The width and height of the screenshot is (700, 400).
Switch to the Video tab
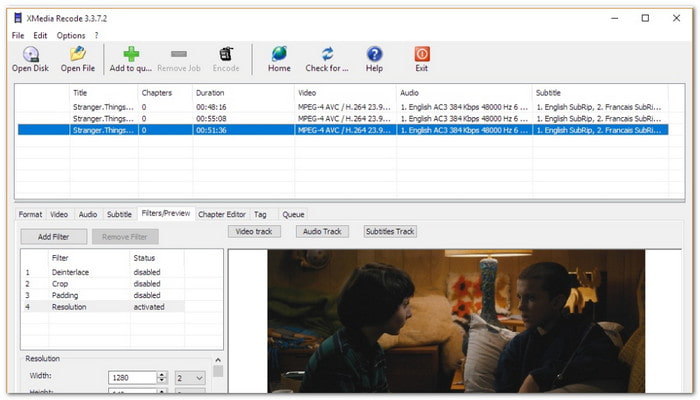point(59,214)
